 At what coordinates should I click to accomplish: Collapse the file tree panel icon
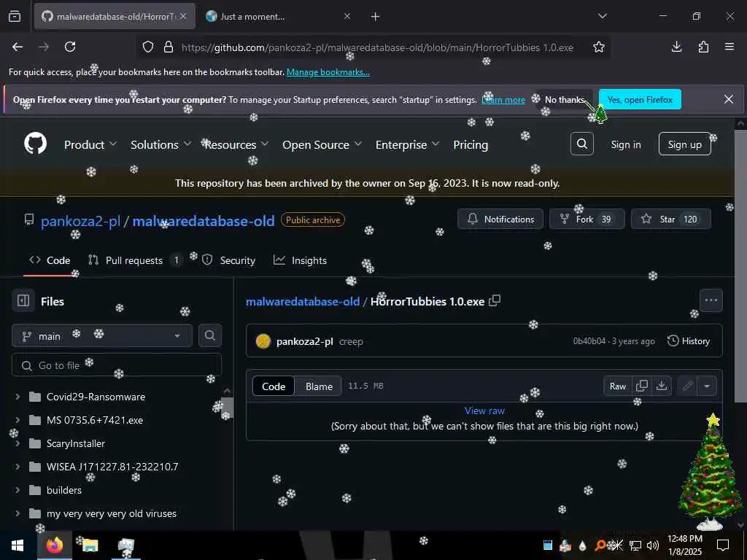pos(23,301)
